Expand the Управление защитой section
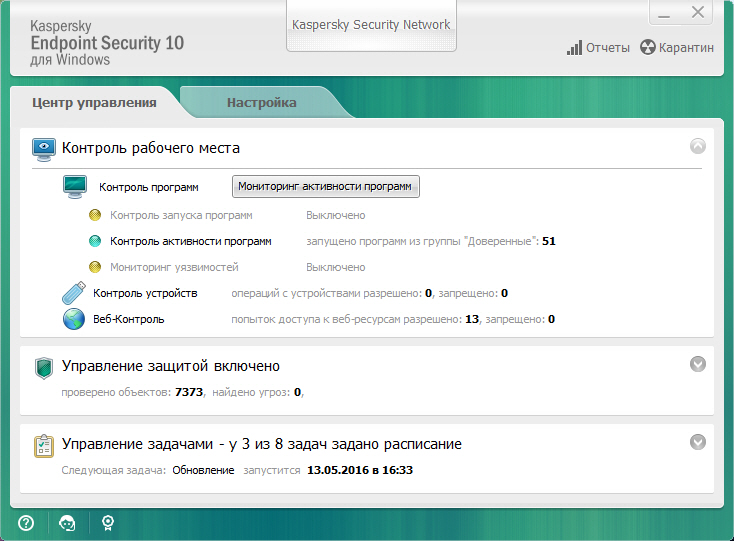Screen dimensions: 734x541 point(698,364)
